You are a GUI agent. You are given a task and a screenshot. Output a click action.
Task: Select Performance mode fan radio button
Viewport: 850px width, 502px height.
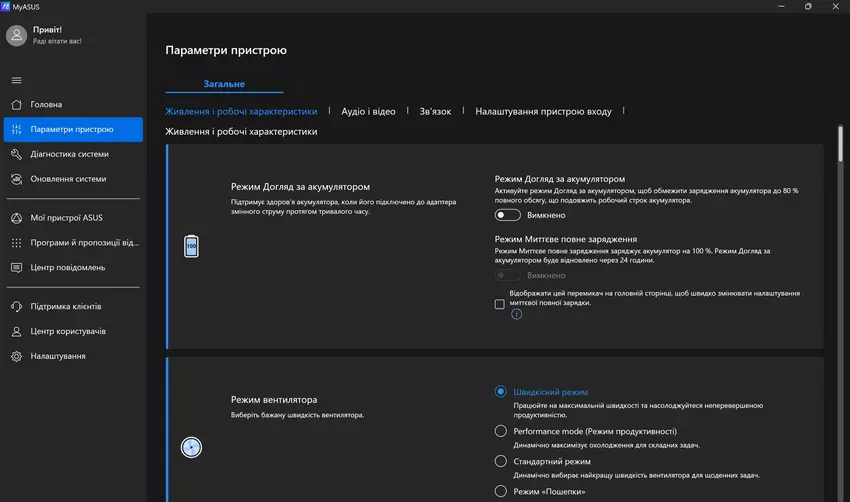[x=501, y=431]
